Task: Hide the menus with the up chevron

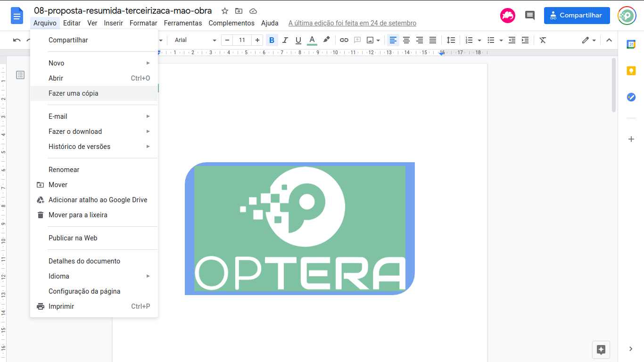Action: pyautogui.click(x=609, y=40)
